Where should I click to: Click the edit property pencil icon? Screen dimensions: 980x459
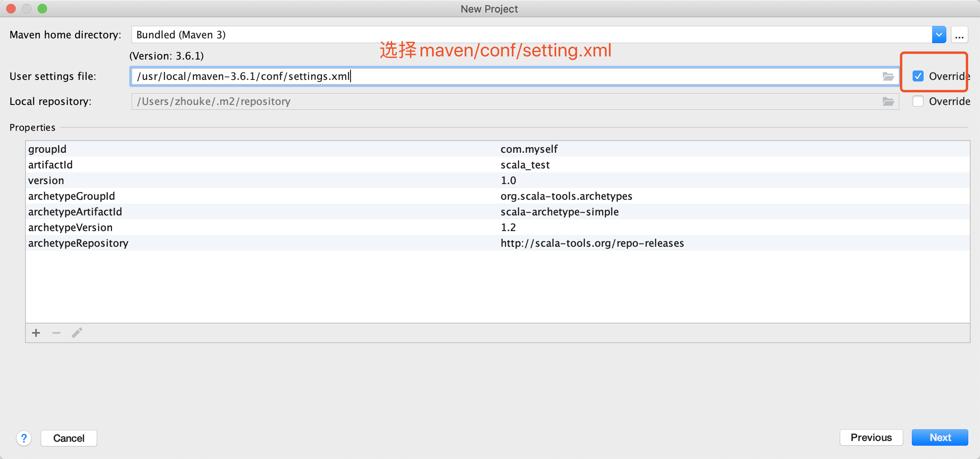tap(77, 333)
